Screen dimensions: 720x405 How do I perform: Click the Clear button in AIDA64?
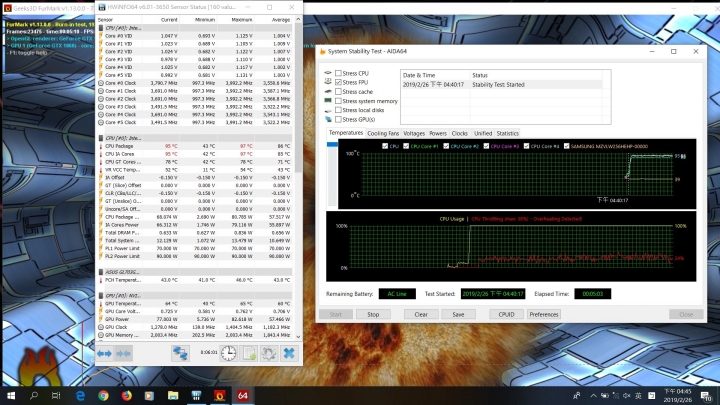[421, 315]
